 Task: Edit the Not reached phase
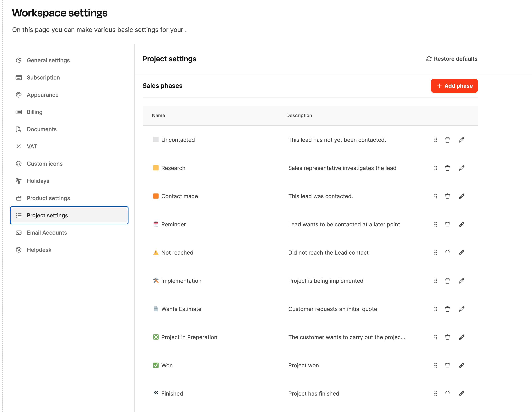coord(461,253)
